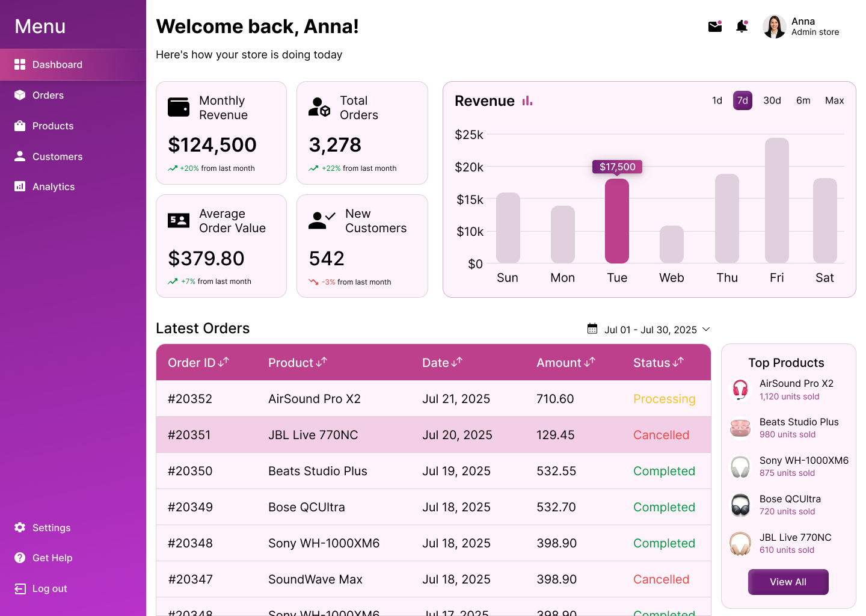The image size is (866, 616).
Task: Click the Revenue bar chart icon
Action: [x=527, y=101]
